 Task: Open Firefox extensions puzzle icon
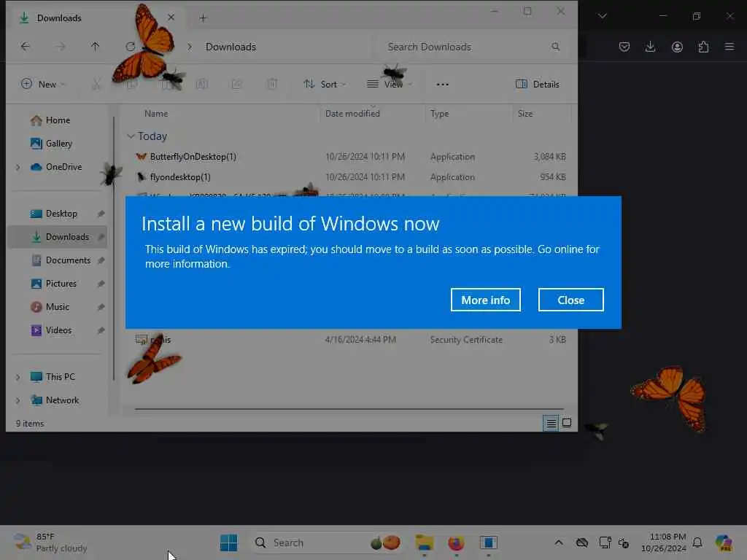coord(703,47)
